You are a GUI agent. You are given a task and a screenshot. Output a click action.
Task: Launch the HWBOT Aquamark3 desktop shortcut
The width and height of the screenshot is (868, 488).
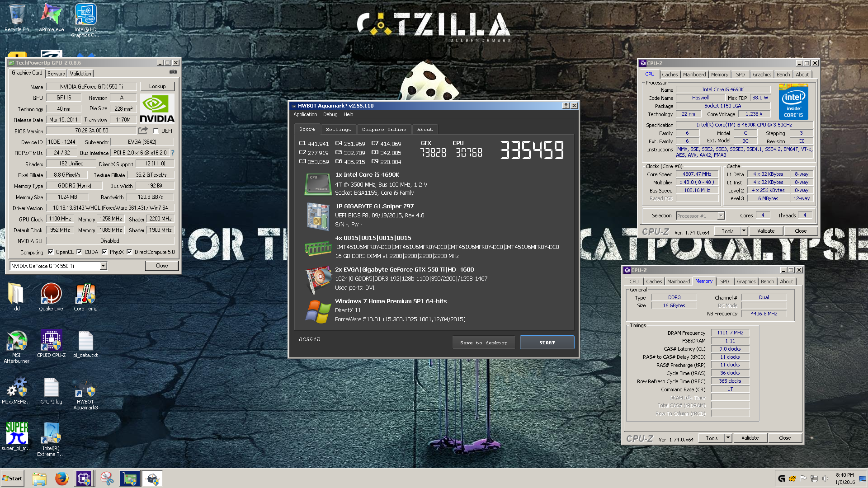coord(85,393)
